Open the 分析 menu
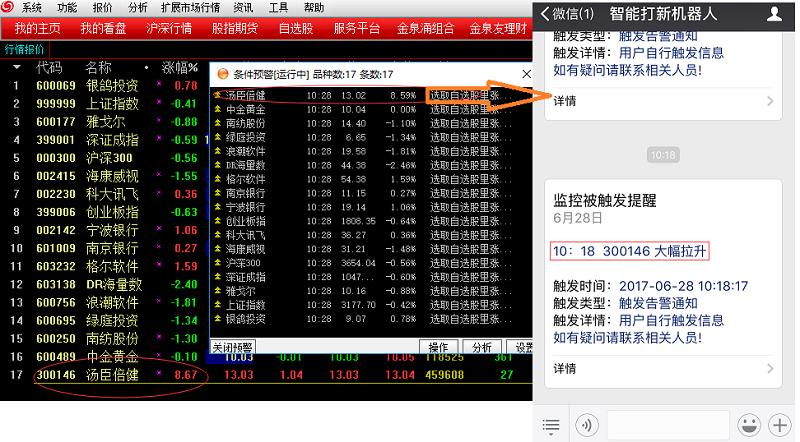 point(137,8)
